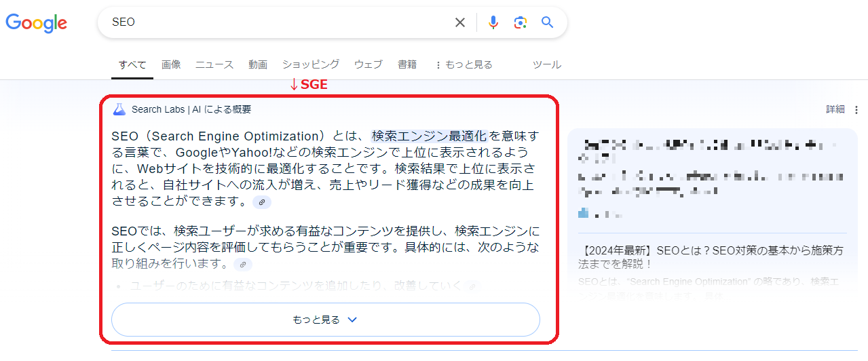Image resolution: width=868 pixels, height=361 pixels.
Task: Open Google Lens image search icon
Action: (x=521, y=22)
